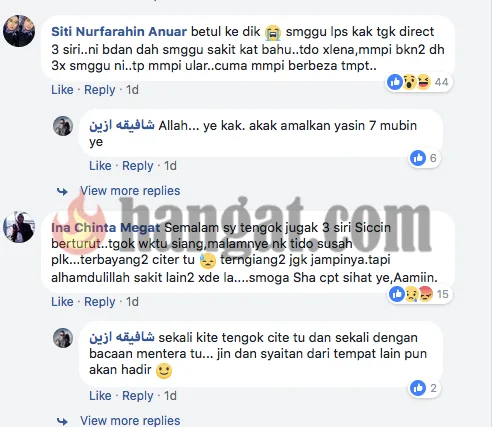Image resolution: width=492 pixels, height=427 pixels.
Task: Like Siti Nurfarahin Anuar's comment
Action: [x=62, y=90]
